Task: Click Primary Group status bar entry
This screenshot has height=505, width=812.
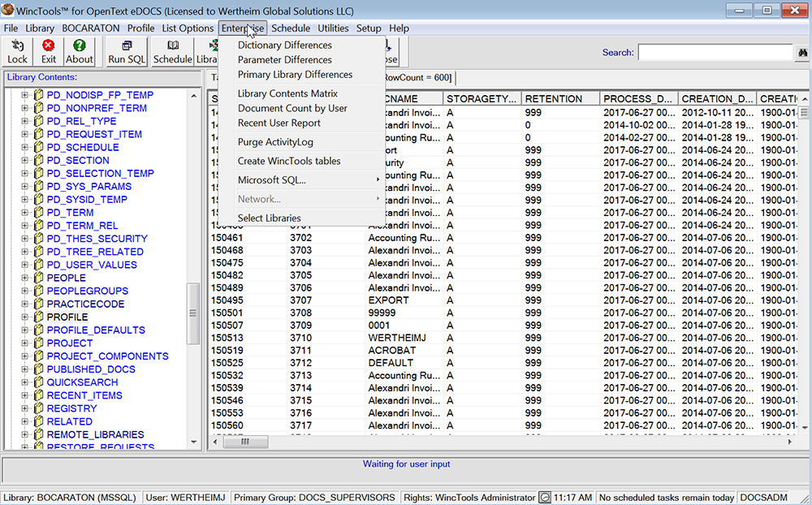Action: [314, 498]
